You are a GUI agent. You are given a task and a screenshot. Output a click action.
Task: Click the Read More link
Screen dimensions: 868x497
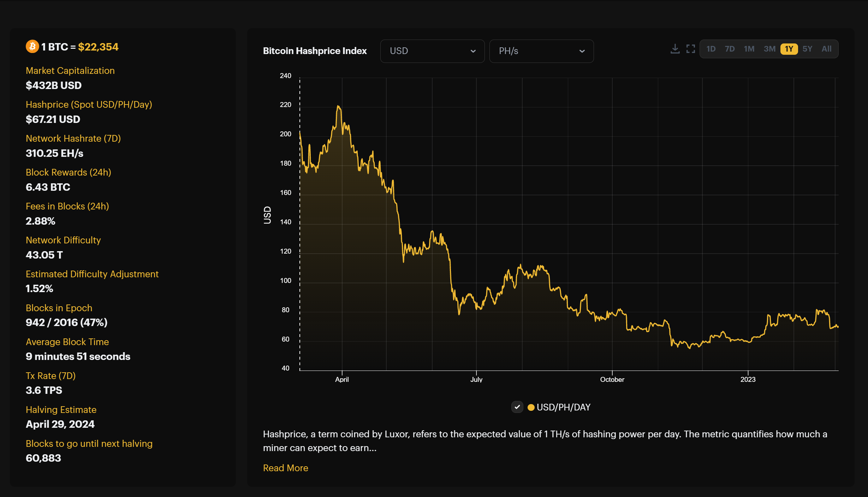coord(285,468)
